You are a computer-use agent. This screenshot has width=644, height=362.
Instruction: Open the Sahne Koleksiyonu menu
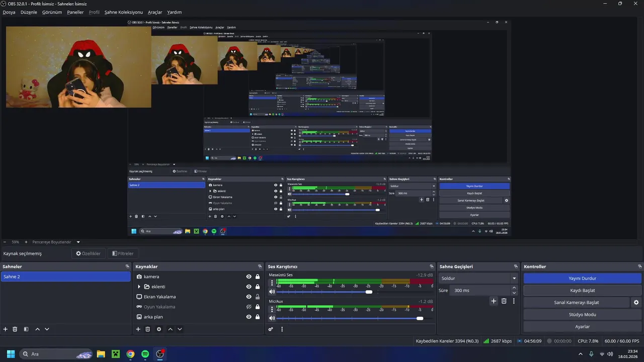pos(124,12)
